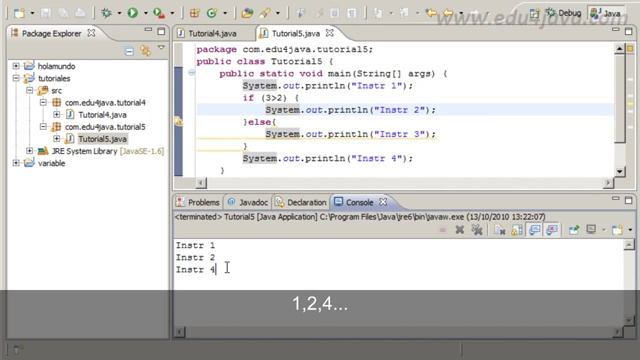The image size is (640, 360).
Task: Select the variable project
Action: (x=51, y=163)
